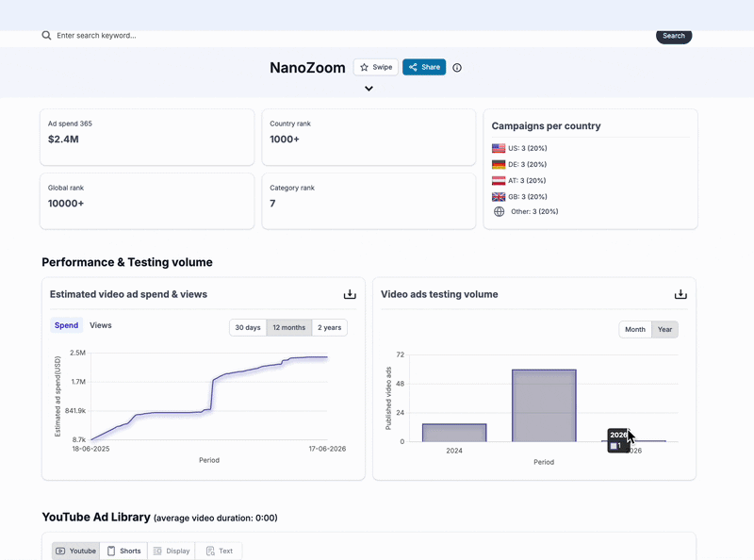This screenshot has width=754, height=560.
Task: Click the 'AT: 3 (20%)' country entry
Action: pos(527,180)
